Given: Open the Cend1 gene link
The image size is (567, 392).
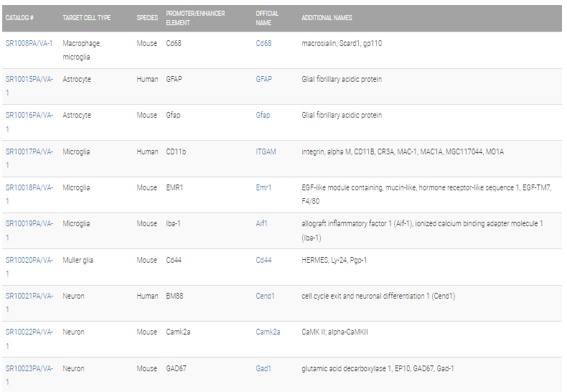Looking at the screenshot, I should [265, 296].
